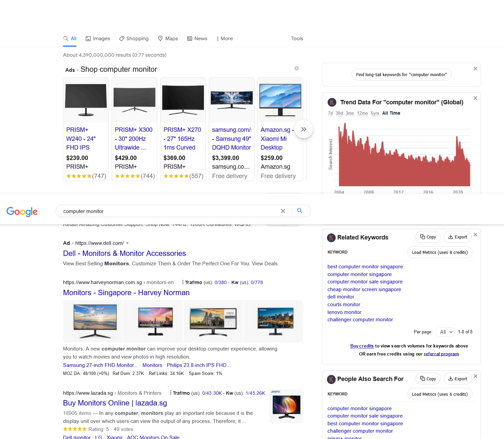Click the blue search magnifier icon

[300, 211]
